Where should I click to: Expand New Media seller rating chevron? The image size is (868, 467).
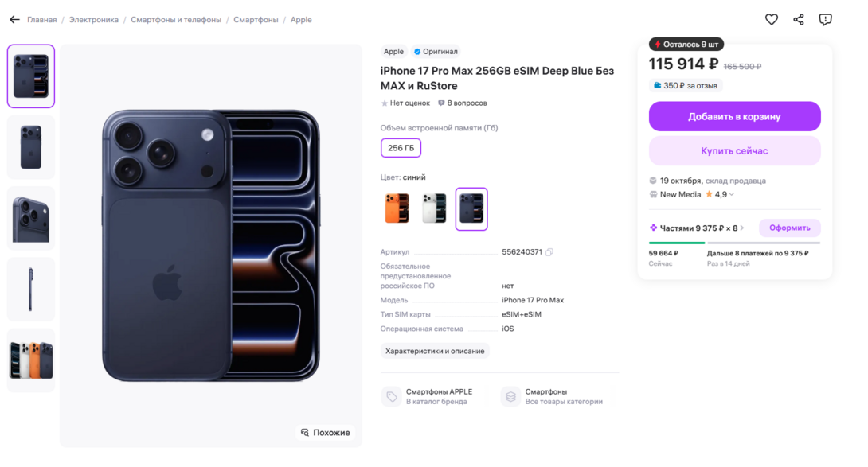tap(732, 195)
